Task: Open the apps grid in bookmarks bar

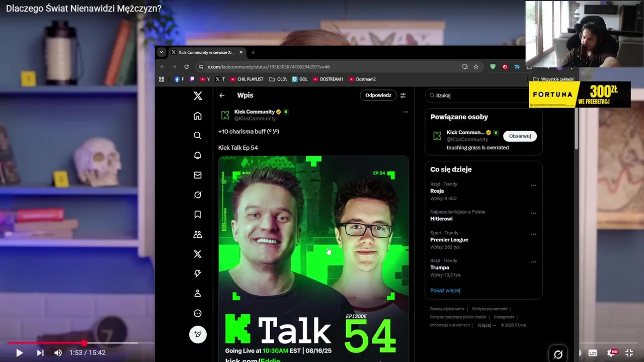Action: click(162, 79)
